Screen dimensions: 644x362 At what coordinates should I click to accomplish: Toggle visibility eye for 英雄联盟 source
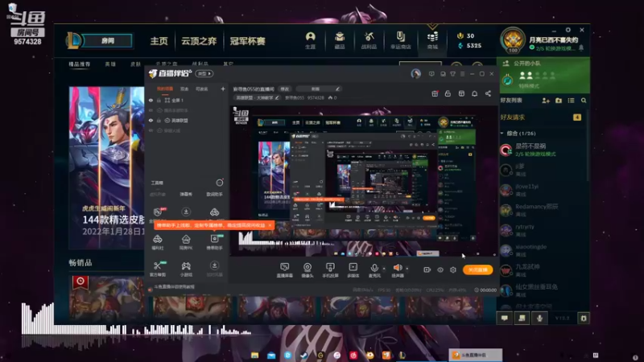coord(151,120)
